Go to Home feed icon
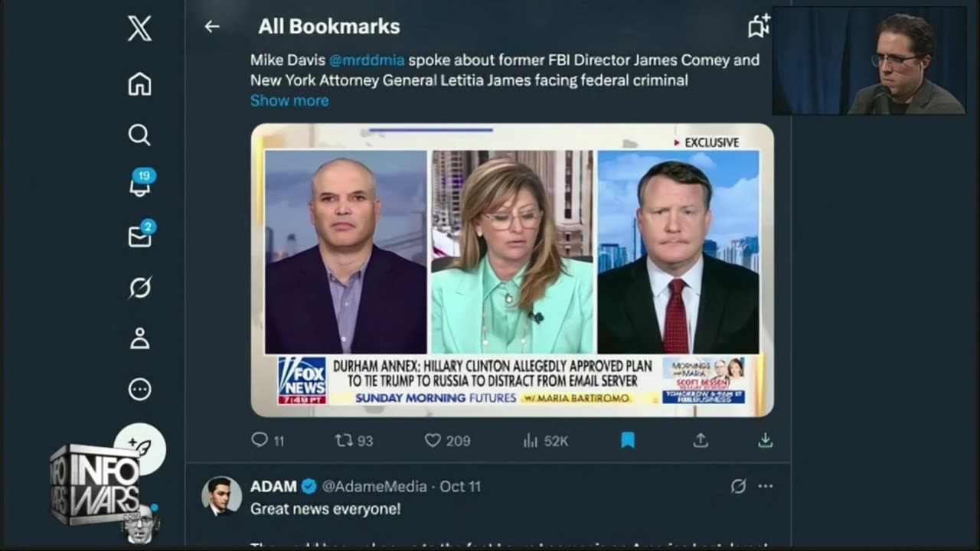Image resolution: width=980 pixels, height=551 pixels. (139, 83)
